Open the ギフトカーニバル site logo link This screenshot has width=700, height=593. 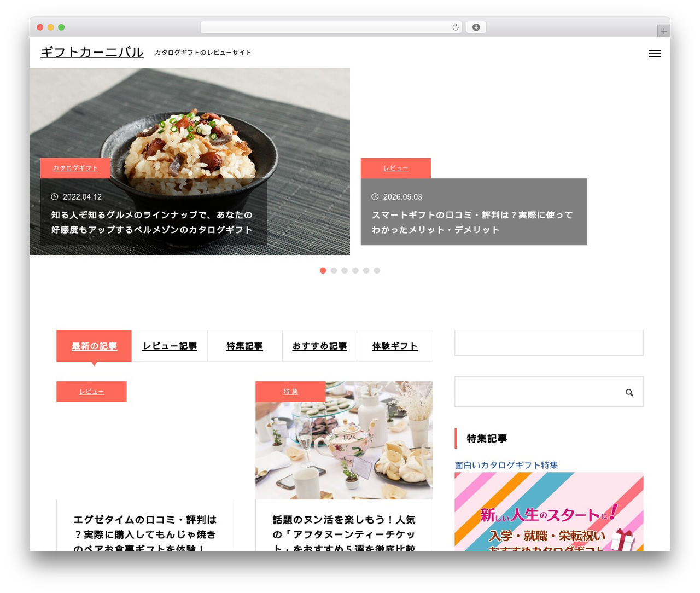pyautogui.click(x=92, y=53)
